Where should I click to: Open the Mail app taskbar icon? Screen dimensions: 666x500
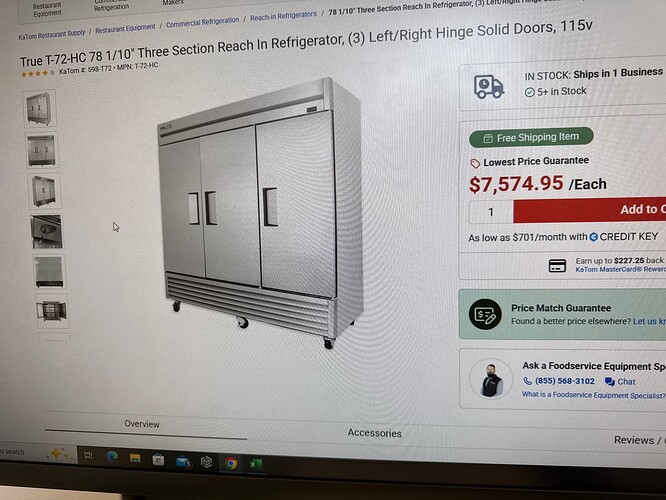pyautogui.click(x=183, y=461)
